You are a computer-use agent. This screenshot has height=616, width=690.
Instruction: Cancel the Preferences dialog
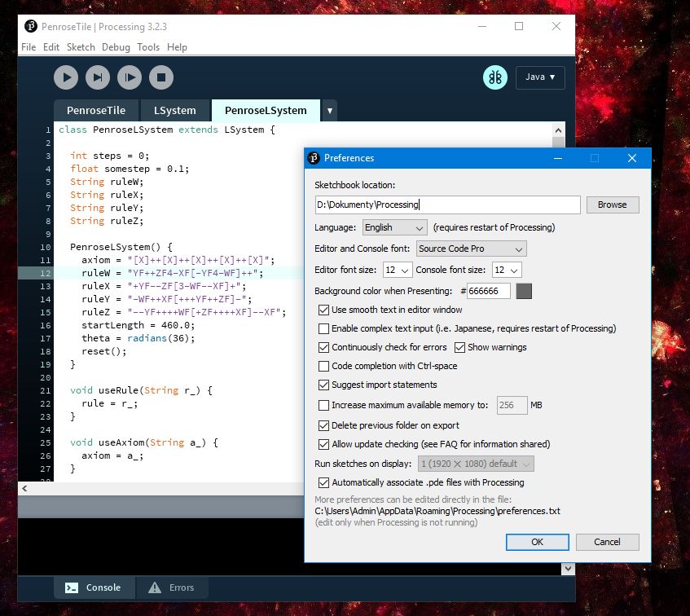607,542
